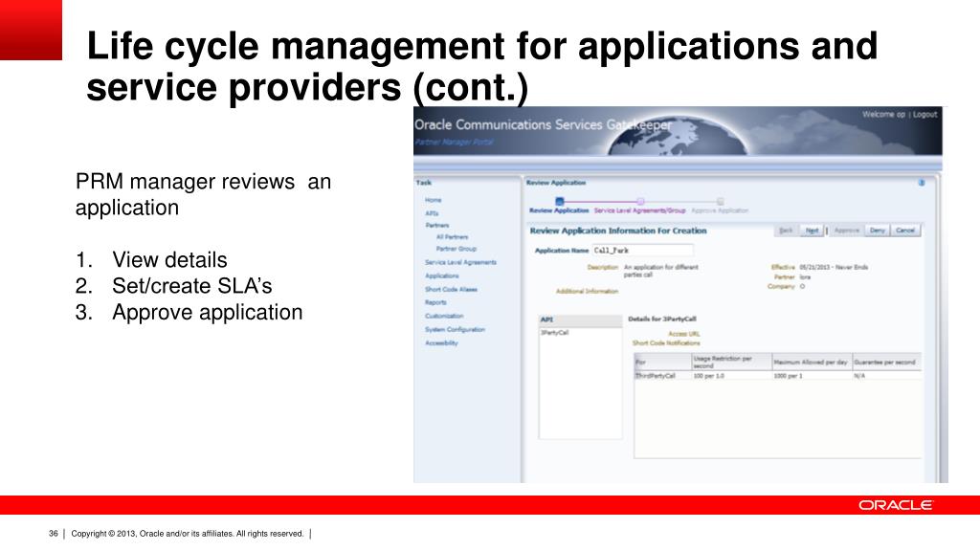The width and height of the screenshot is (980, 551).
Task: Click the Review Application step marker icon
Action: tap(559, 201)
